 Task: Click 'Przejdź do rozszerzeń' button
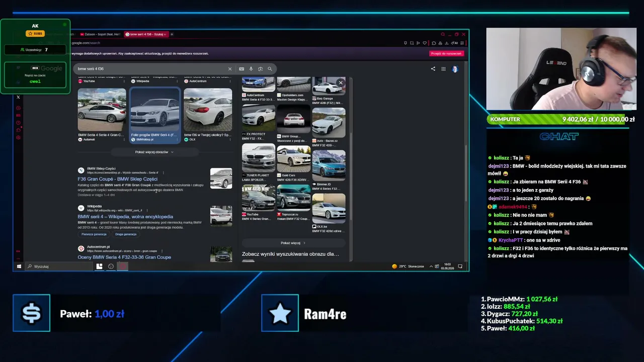pos(446,53)
